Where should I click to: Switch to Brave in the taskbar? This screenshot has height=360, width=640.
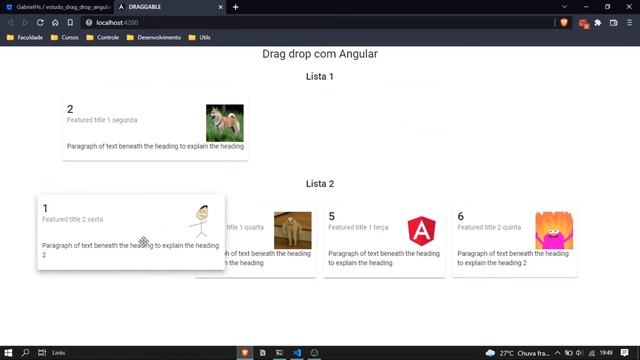pyautogui.click(x=245, y=353)
